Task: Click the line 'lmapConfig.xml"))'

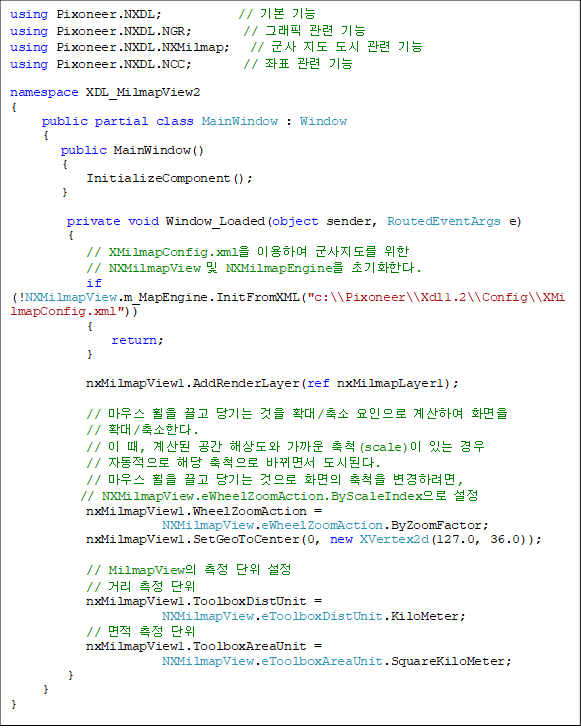Action: (x=74, y=312)
